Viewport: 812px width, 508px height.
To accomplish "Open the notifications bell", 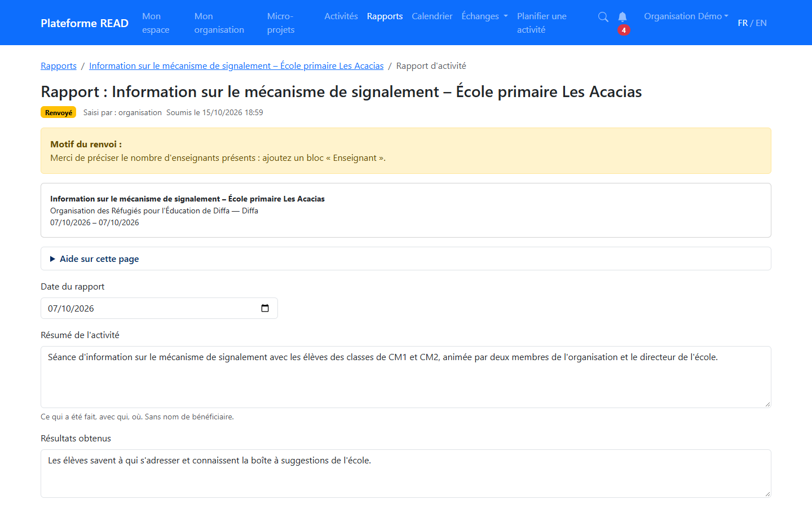I will [x=623, y=17].
